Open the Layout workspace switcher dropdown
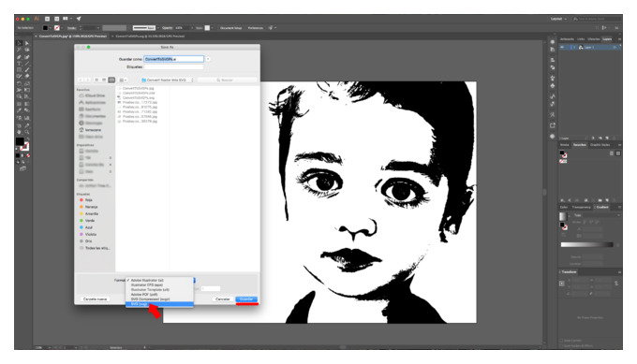637x364 pixels. [558, 19]
